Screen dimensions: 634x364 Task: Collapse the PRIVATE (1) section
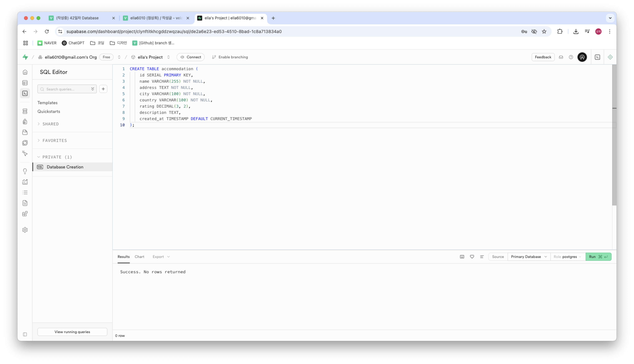tap(55, 157)
